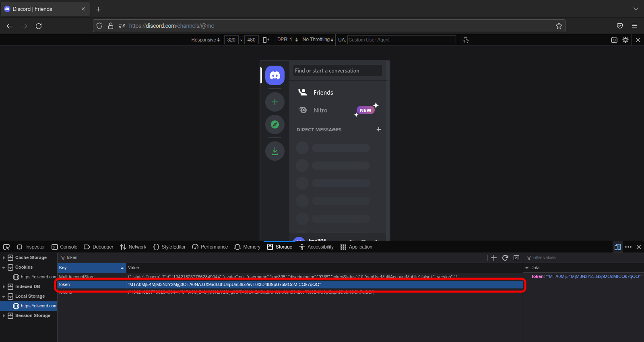The height and width of the screenshot is (342, 644).
Task: Select https://discord.com under Cookies
Action: point(35,277)
